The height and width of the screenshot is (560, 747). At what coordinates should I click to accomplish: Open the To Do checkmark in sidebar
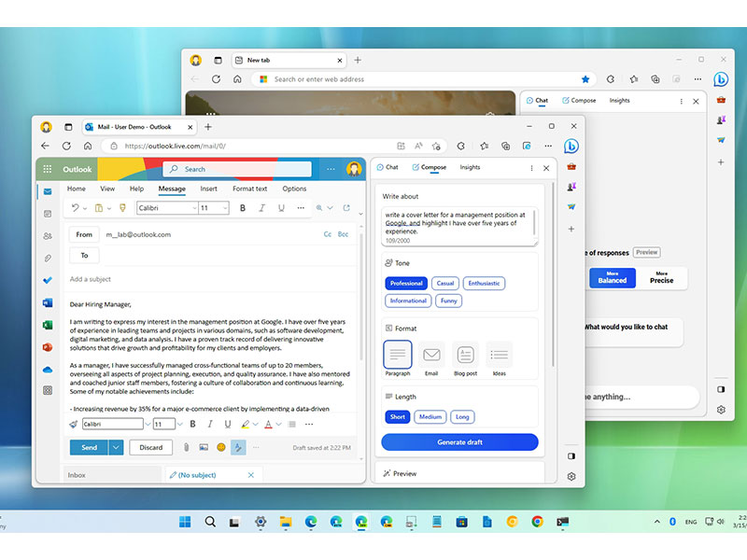pyautogui.click(x=48, y=281)
